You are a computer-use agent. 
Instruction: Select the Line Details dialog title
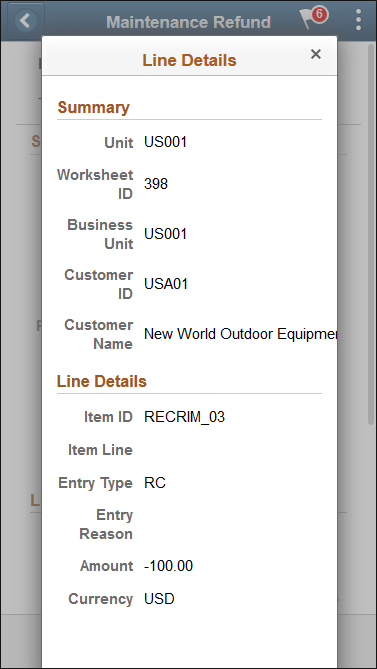click(189, 60)
